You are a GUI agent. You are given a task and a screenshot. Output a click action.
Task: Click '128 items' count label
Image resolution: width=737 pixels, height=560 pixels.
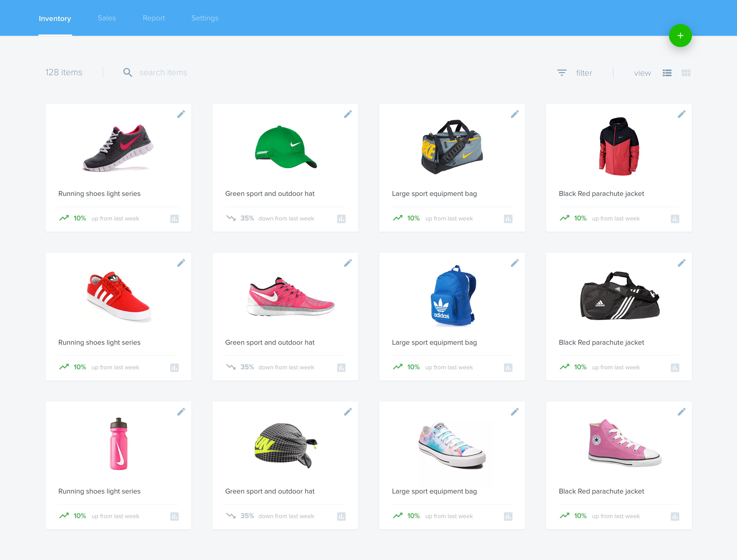[x=64, y=72]
